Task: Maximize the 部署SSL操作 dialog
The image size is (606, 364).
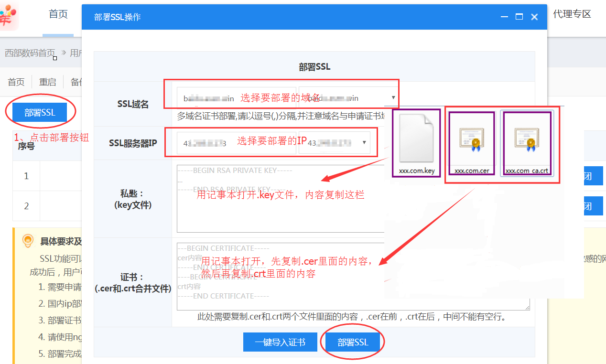Action: [x=519, y=17]
